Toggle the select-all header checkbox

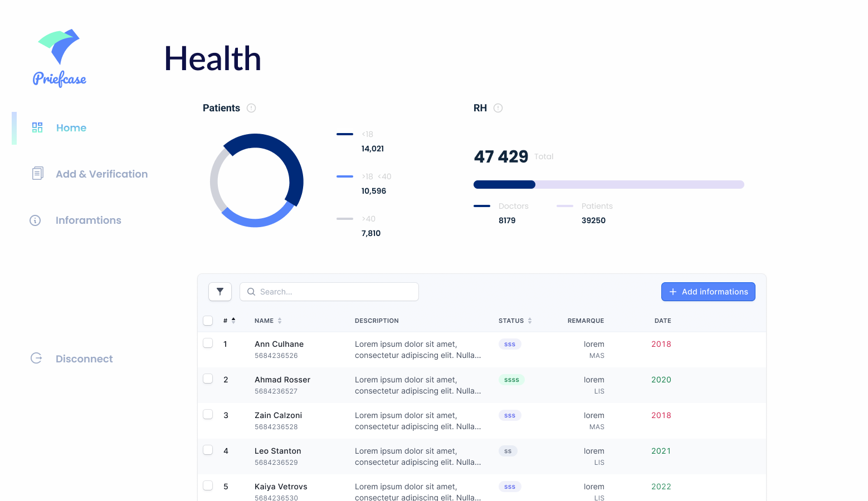pos(208,321)
